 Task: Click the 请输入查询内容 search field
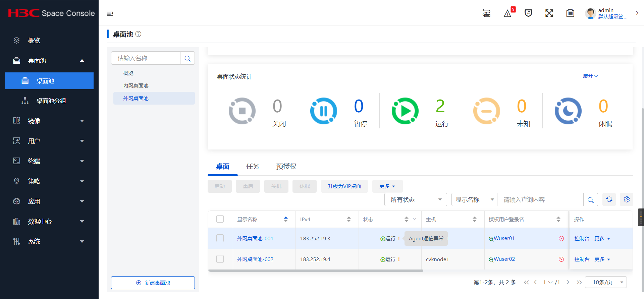click(x=540, y=200)
